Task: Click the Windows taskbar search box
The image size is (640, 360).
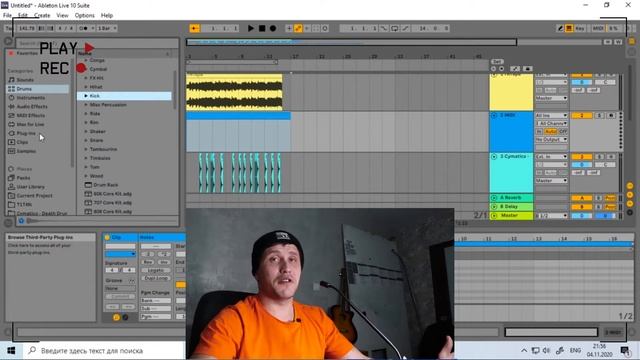Action: [x=104, y=350]
